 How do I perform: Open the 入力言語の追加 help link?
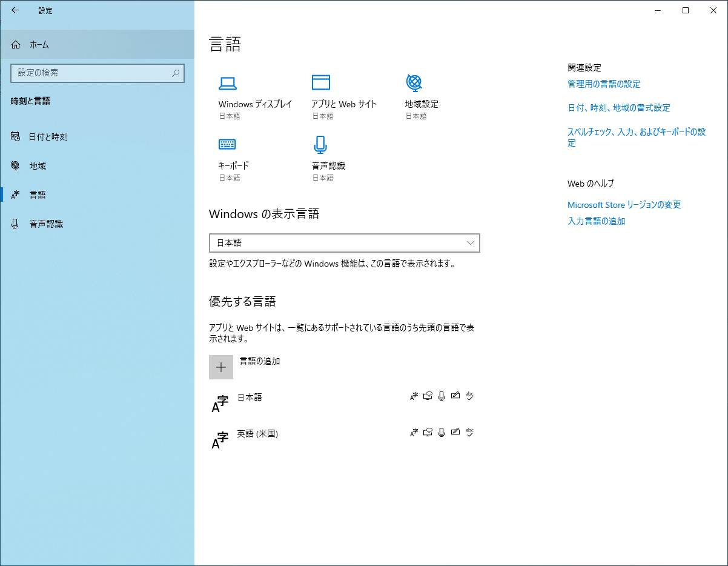(x=597, y=221)
